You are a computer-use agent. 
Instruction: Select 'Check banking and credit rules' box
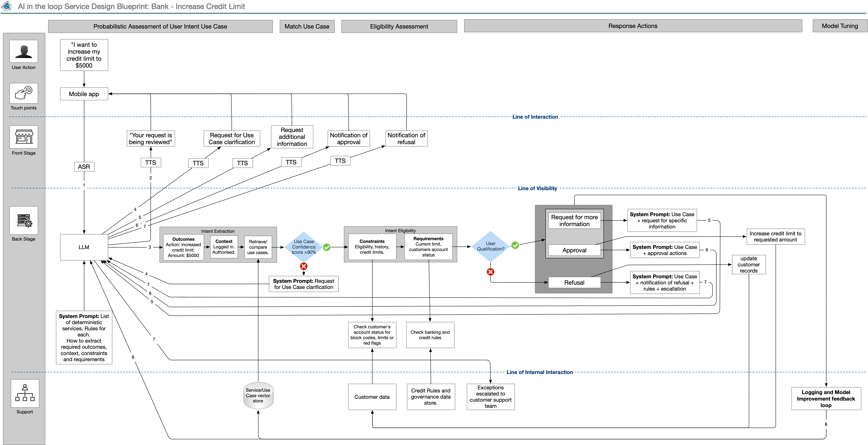pos(430,335)
